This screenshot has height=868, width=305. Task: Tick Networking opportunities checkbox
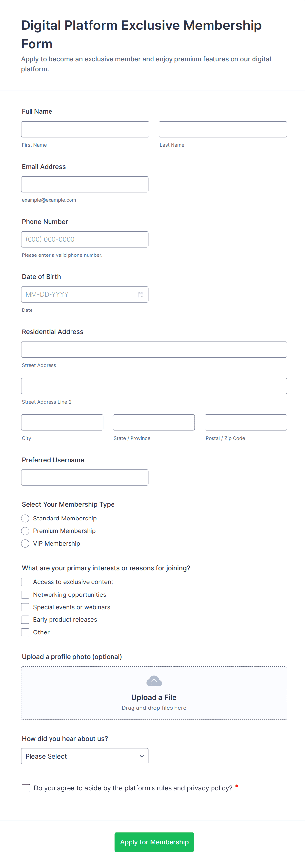(25, 595)
